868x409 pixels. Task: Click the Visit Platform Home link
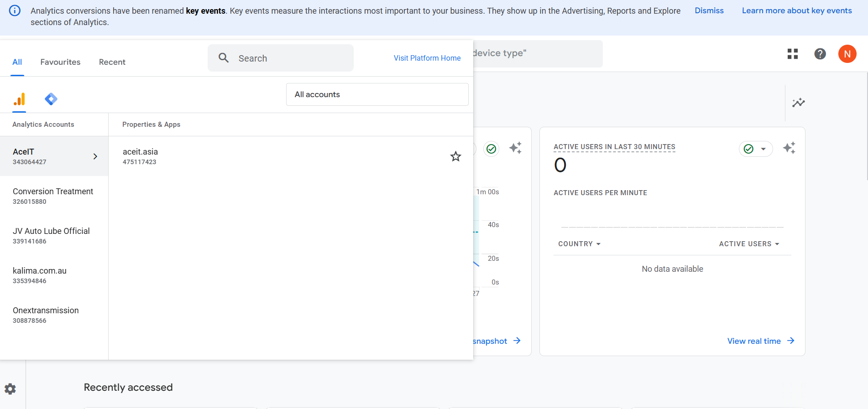tap(427, 58)
